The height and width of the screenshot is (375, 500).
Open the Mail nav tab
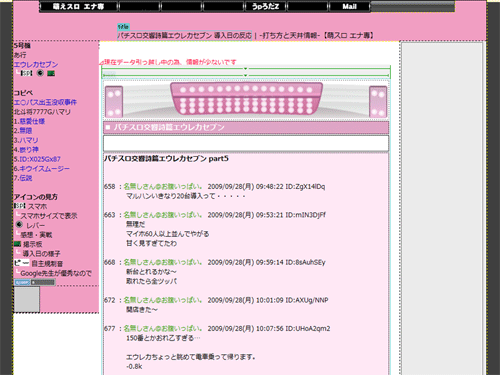click(x=349, y=6)
